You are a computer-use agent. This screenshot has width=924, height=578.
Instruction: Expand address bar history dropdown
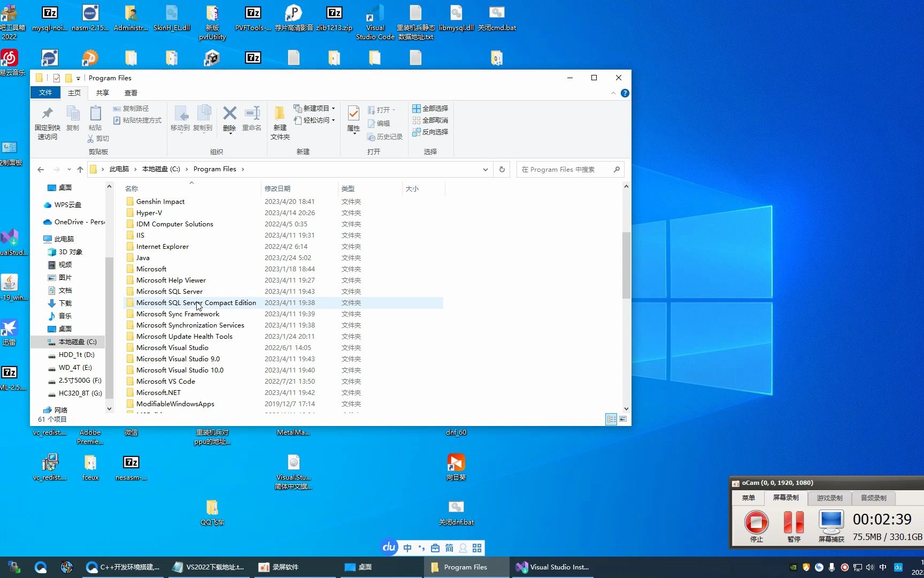[485, 169]
